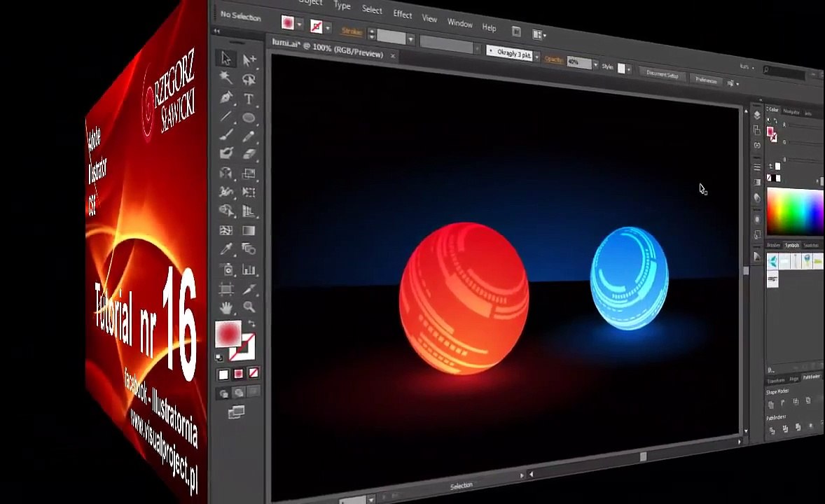Select the Scale tool
The height and width of the screenshot is (504, 825).
(249, 174)
